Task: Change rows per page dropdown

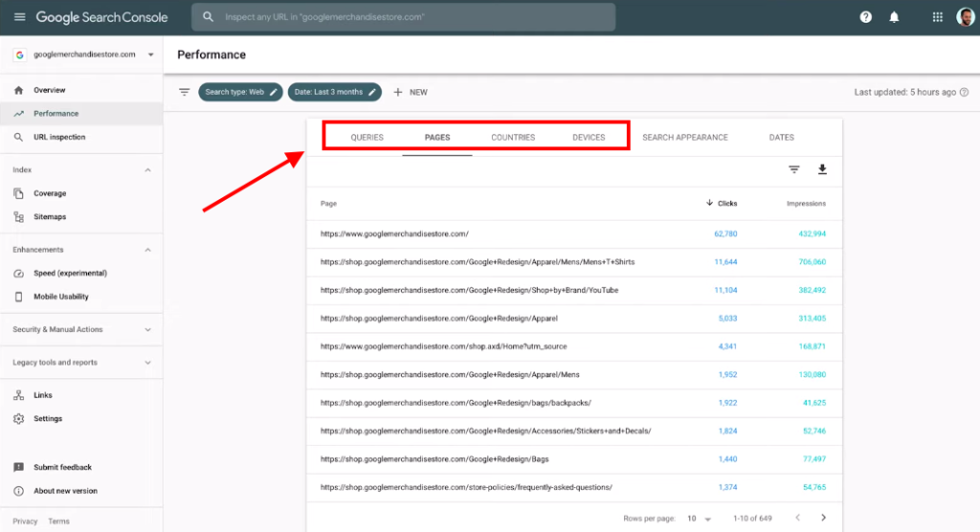Action: tap(700, 518)
